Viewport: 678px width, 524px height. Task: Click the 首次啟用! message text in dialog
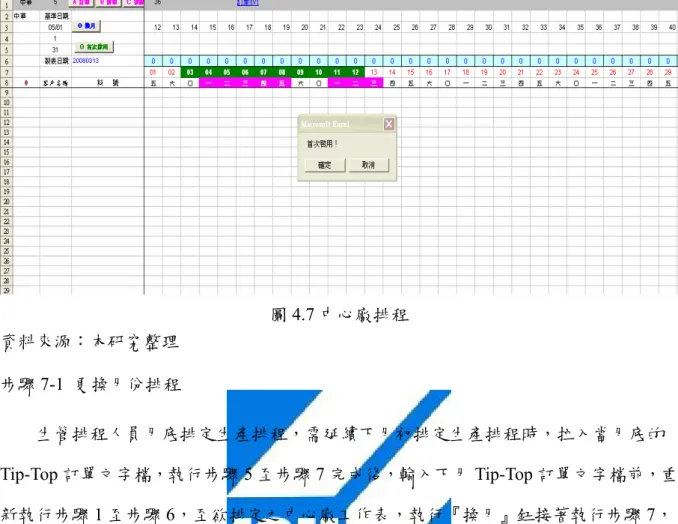click(x=322, y=144)
